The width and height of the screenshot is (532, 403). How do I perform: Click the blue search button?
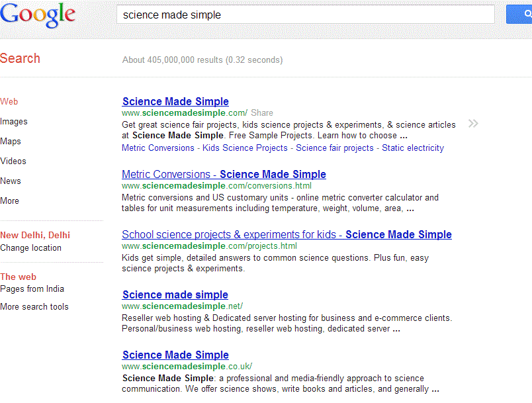click(x=519, y=15)
